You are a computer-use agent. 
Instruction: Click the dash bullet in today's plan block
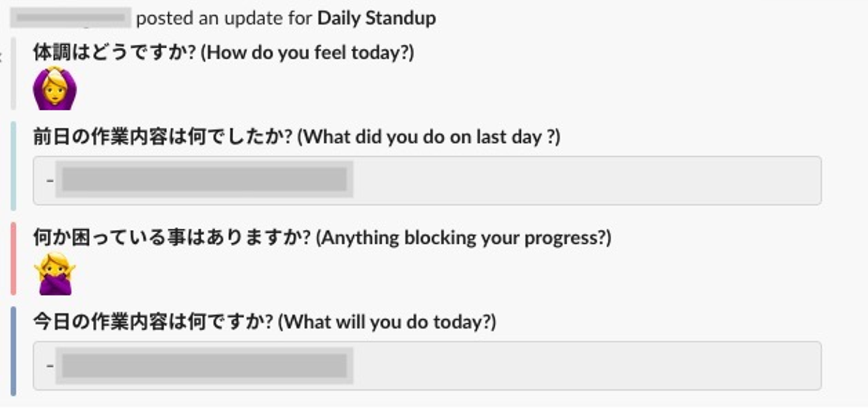[49, 365]
